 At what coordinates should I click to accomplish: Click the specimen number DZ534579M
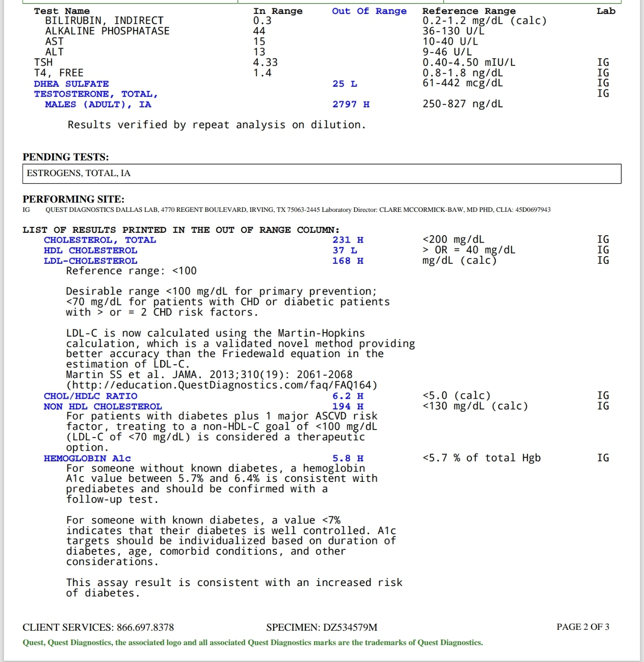[350, 627]
